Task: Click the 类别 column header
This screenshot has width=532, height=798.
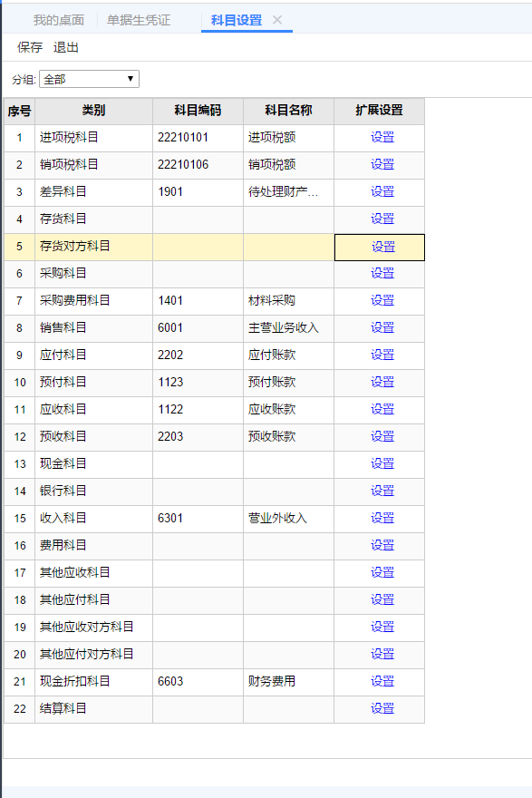Action: point(93,111)
